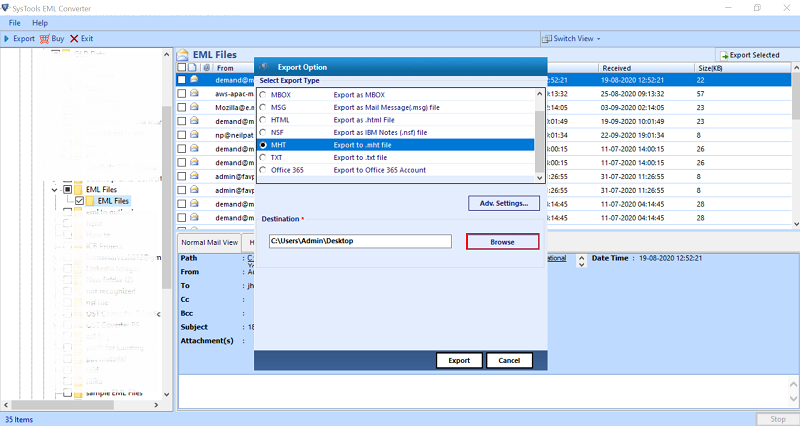Sort by the Received column header
The image size is (800, 426).
tap(646, 68)
